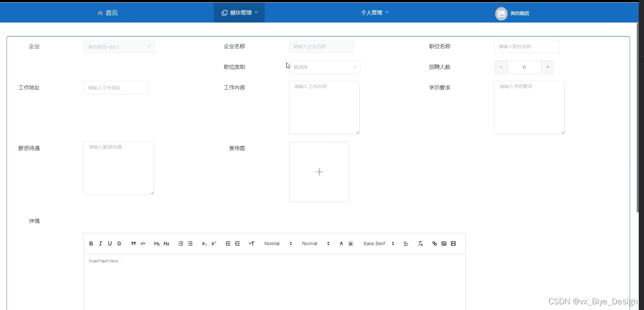The width and height of the screenshot is (644, 310).
Task: Open the 企业 美的集团-qiye1 dropdown
Action: (119, 47)
